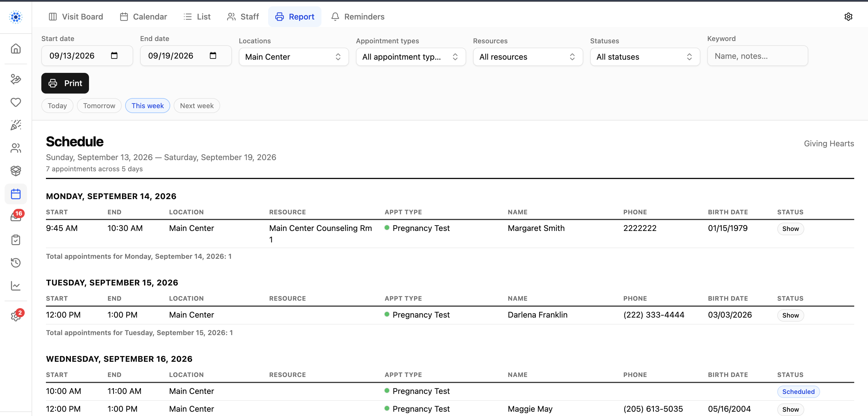The image size is (868, 416).
Task: Click the app logo icon
Action: pos(15,17)
